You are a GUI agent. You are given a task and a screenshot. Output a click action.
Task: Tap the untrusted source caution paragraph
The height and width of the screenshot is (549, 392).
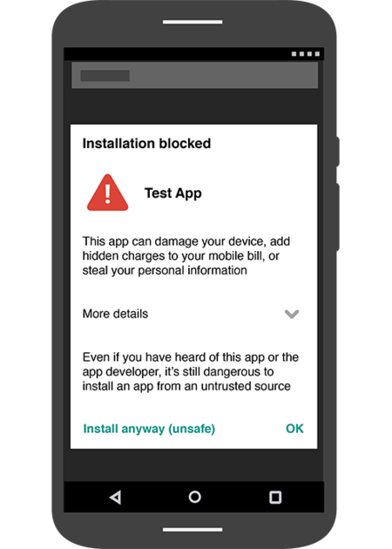click(x=191, y=371)
